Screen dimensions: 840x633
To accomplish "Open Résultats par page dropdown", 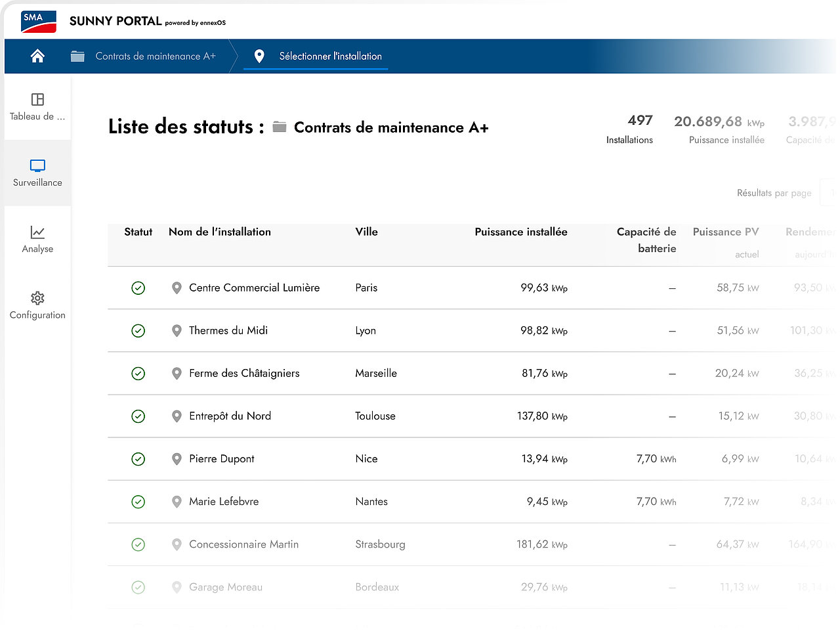I will tap(829, 192).
